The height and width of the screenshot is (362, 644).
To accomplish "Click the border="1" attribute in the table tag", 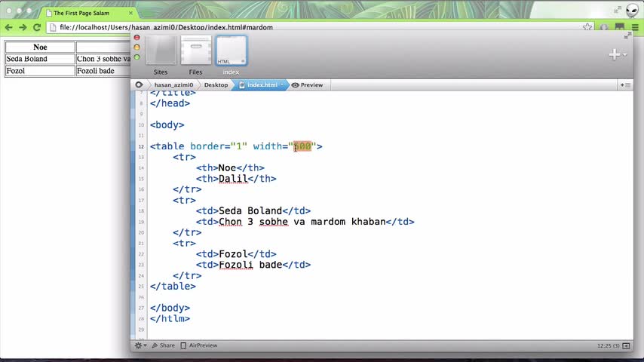I will coord(219,146).
